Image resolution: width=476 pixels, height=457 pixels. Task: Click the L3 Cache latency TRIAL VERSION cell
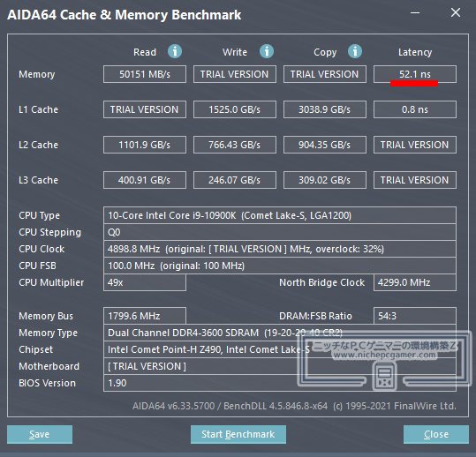click(415, 180)
